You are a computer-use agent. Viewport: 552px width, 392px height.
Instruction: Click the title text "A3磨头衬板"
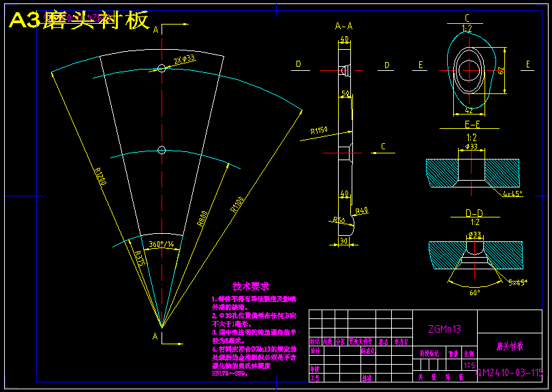(79, 20)
